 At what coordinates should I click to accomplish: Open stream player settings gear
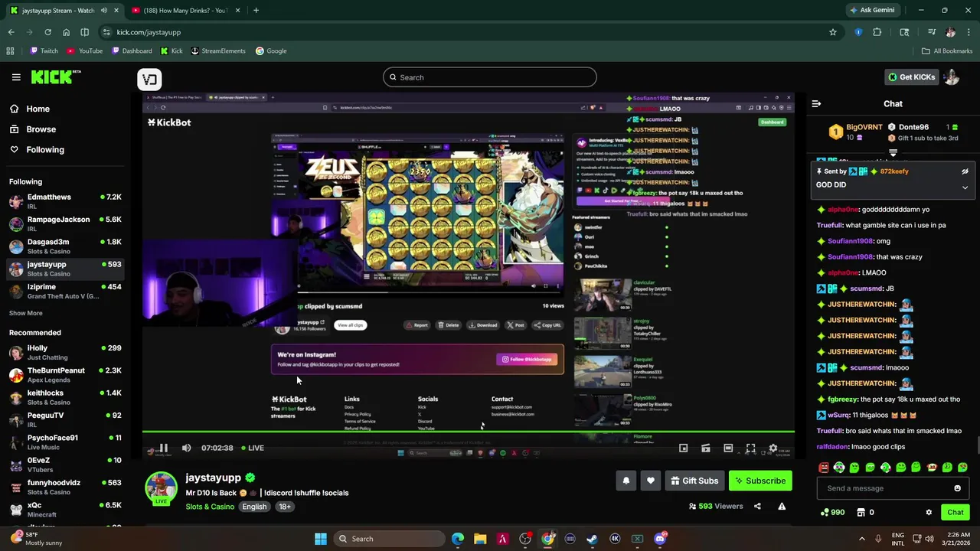pyautogui.click(x=773, y=448)
